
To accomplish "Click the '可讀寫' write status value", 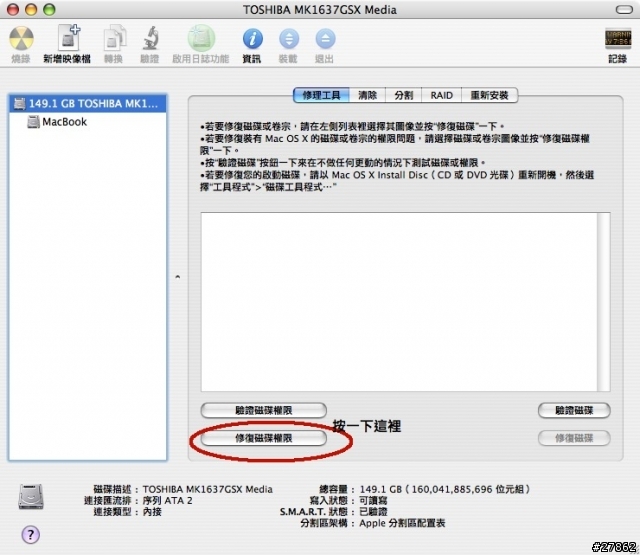I will click(x=373, y=500).
